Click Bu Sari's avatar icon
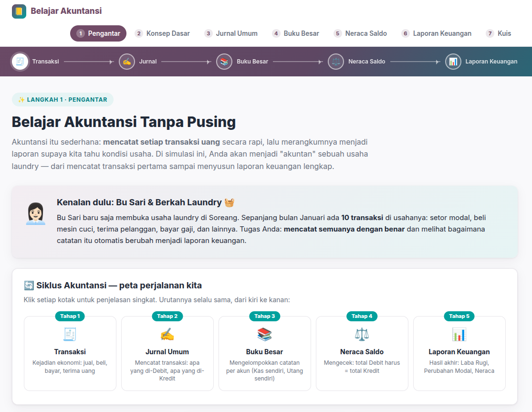The image size is (532, 412). pyautogui.click(x=36, y=213)
